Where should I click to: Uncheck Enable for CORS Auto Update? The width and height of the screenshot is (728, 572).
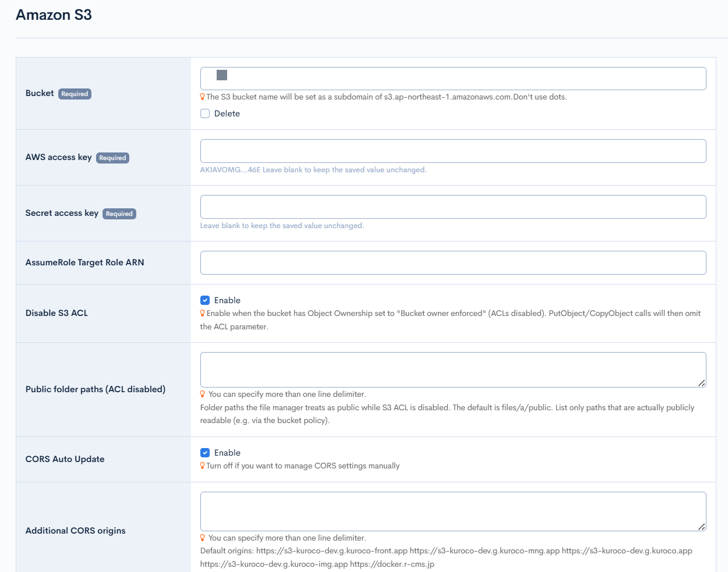tap(205, 453)
